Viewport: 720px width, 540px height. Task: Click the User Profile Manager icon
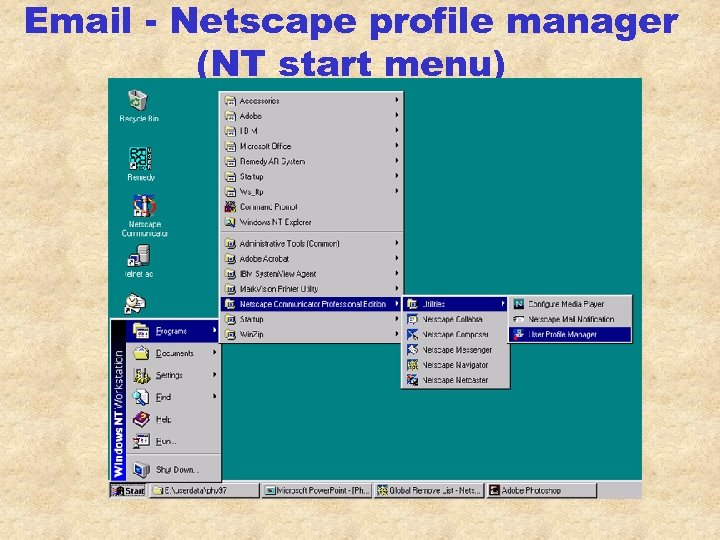click(518, 334)
